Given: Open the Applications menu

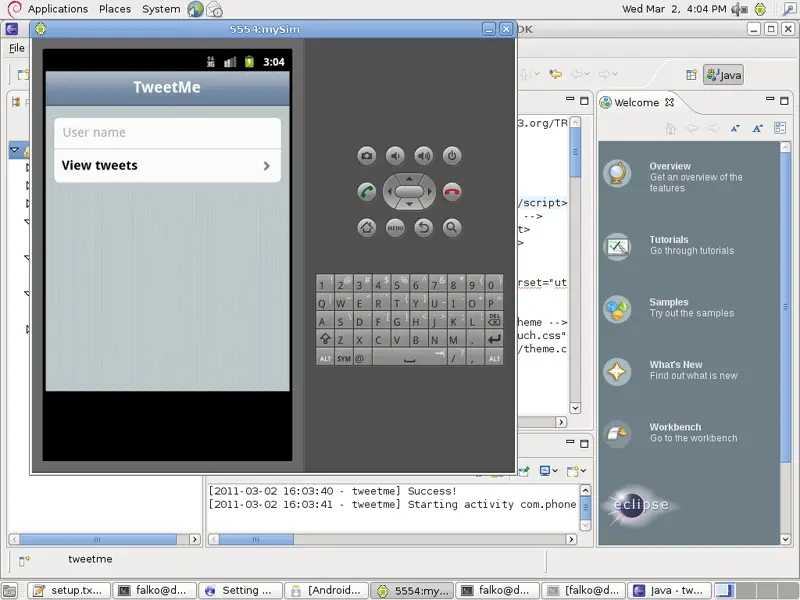Looking at the screenshot, I should click(58, 9).
